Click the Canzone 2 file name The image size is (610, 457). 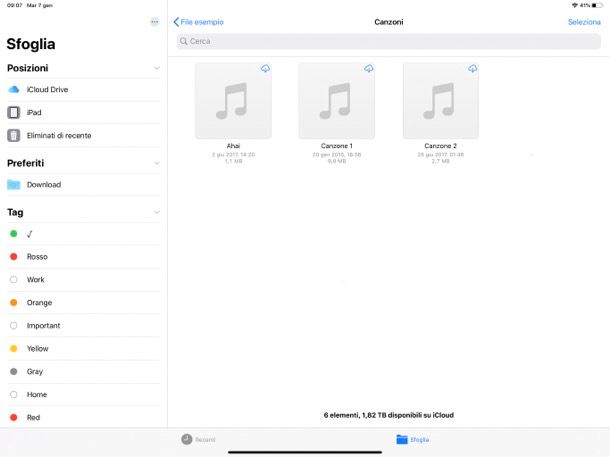click(x=440, y=146)
